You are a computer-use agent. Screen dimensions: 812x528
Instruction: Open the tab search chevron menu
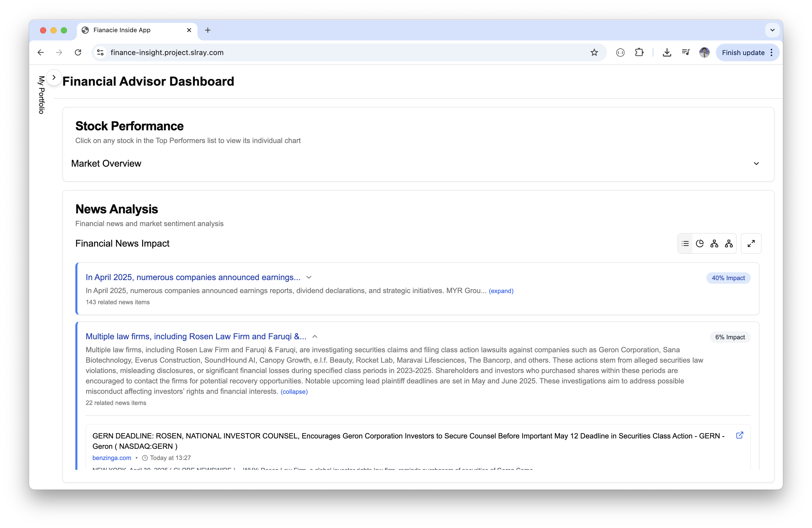click(x=772, y=30)
